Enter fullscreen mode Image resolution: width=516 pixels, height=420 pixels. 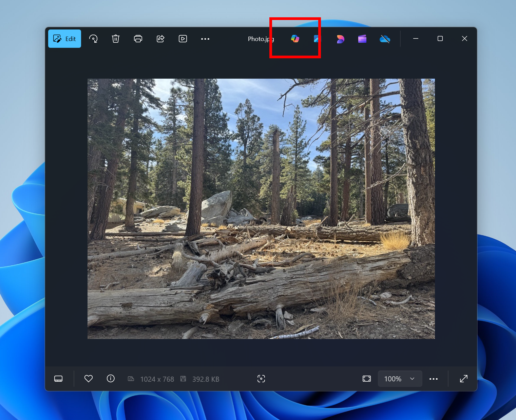click(463, 379)
